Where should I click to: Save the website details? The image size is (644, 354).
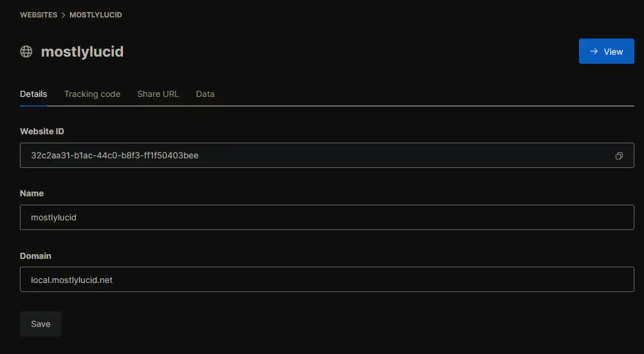pyautogui.click(x=40, y=324)
